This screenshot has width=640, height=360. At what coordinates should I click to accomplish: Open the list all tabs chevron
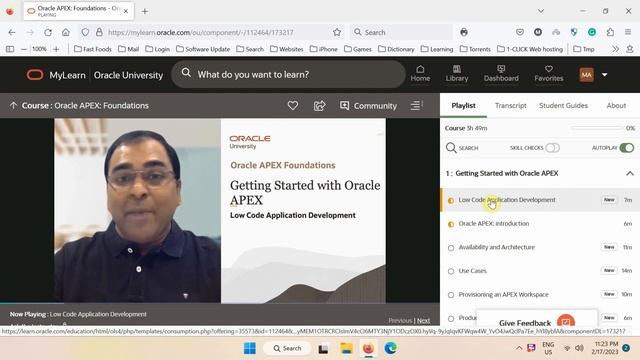point(541,11)
